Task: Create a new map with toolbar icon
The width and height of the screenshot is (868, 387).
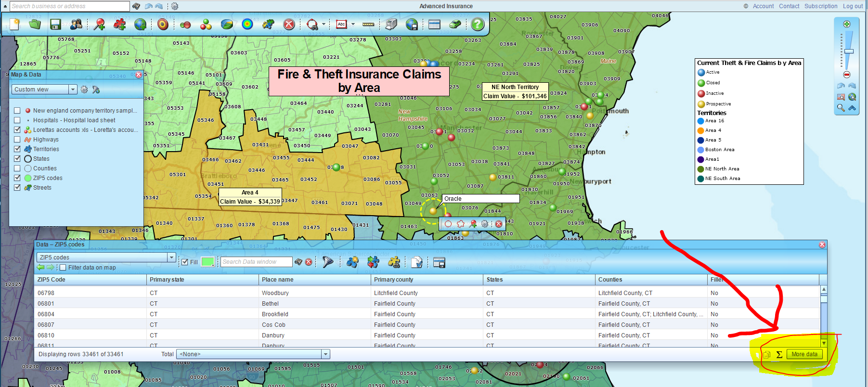Action: click(x=14, y=24)
